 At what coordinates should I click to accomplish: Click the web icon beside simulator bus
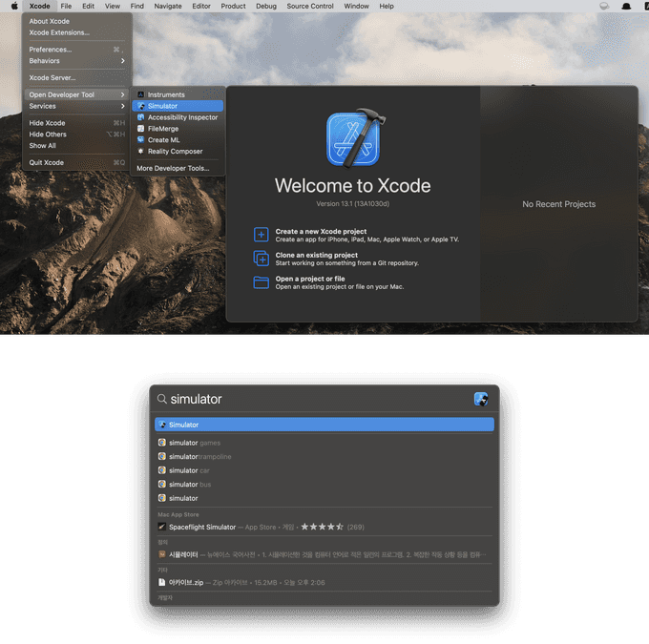(x=162, y=485)
